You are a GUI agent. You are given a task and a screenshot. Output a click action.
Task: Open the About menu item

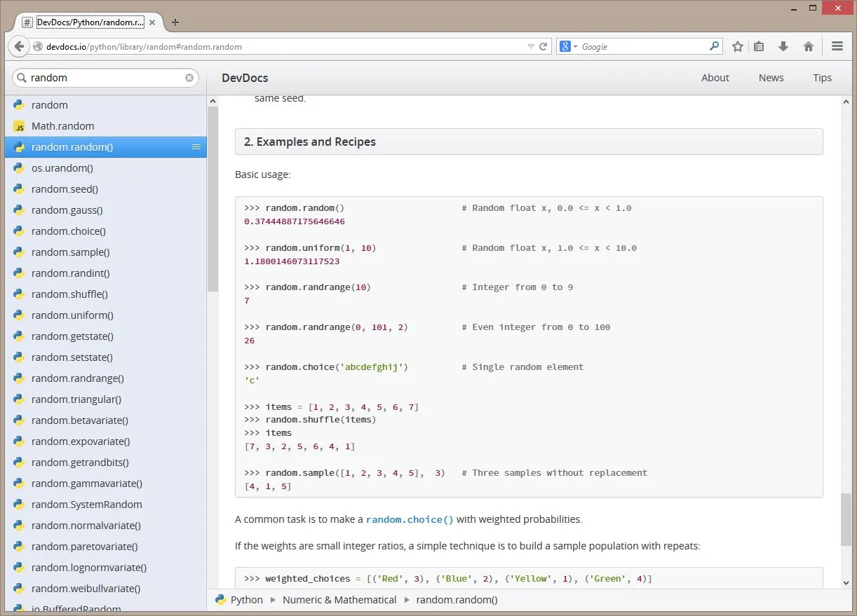click(715, 78)
